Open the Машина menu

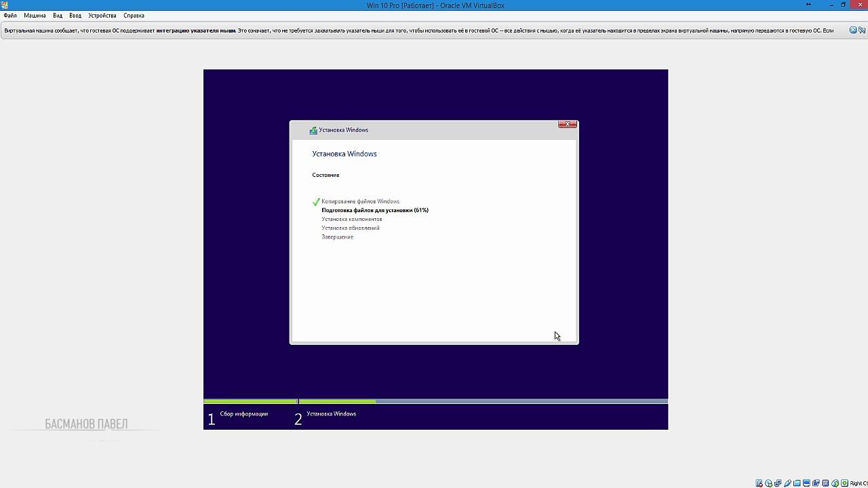(35, 16)
